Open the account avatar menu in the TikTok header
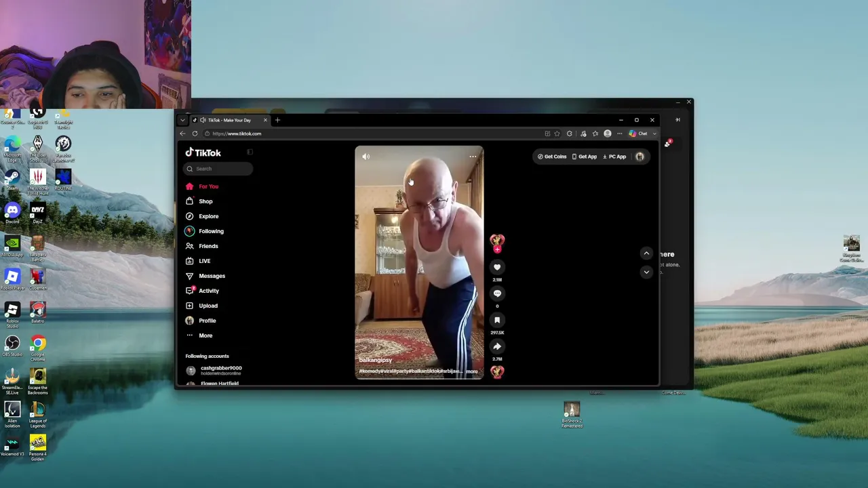This screenshot has width=868, height=488. 639,157
